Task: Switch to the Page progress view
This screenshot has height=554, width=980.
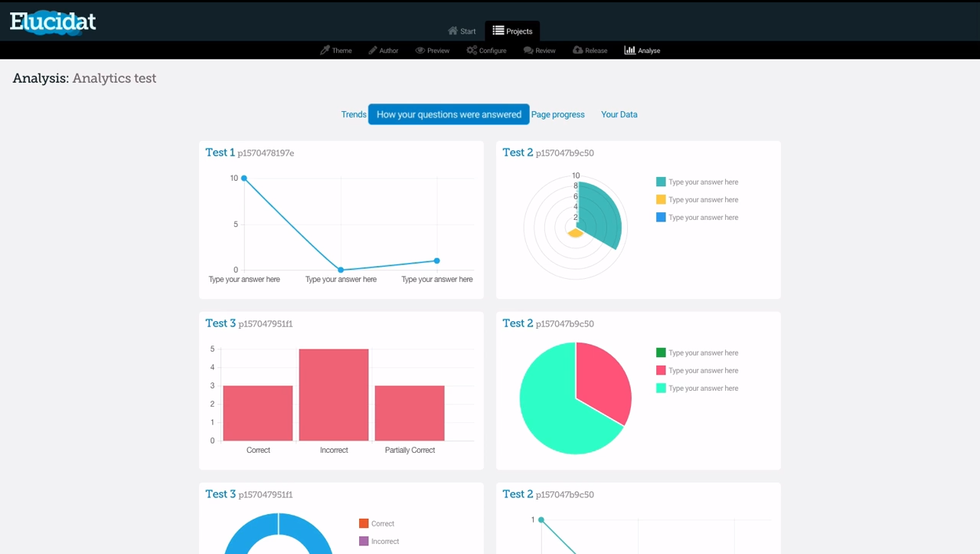Action: click(558, 115)
